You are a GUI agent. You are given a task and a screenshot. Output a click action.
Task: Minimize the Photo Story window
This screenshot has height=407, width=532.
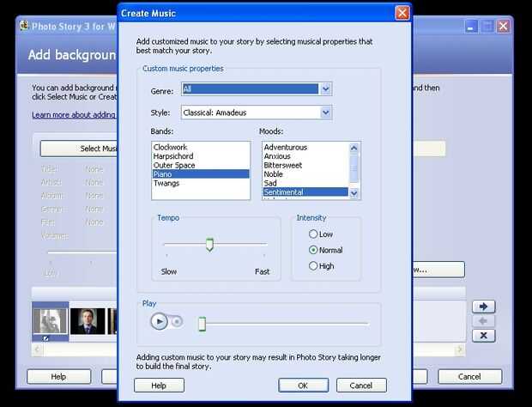[x=470, y=27]
